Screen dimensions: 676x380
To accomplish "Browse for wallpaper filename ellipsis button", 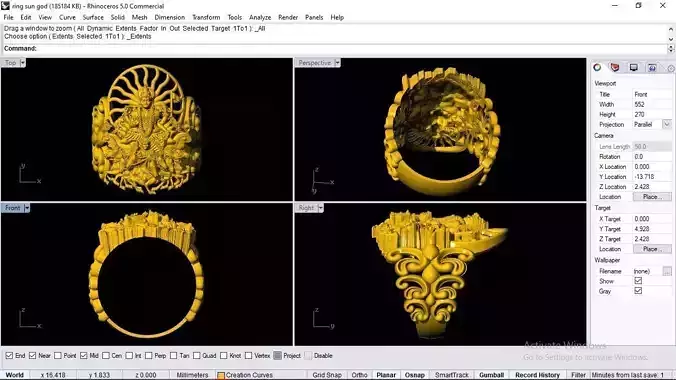I will [x=667, y=271].
